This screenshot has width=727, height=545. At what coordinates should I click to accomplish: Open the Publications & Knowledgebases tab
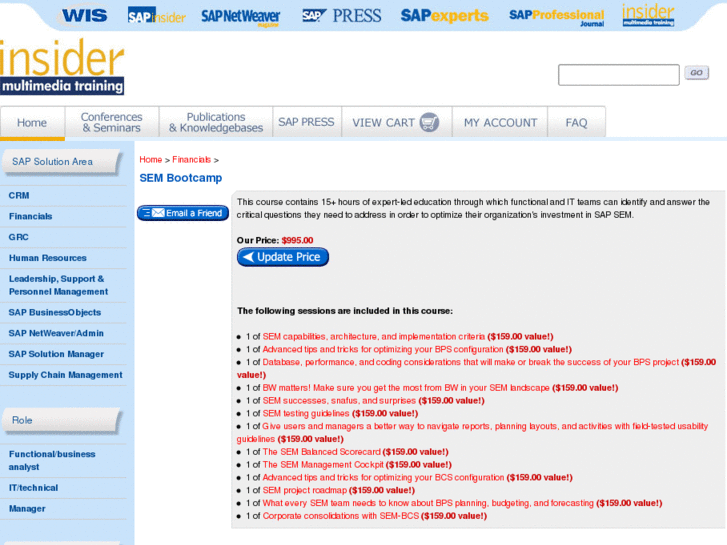[x=216, y=122]
